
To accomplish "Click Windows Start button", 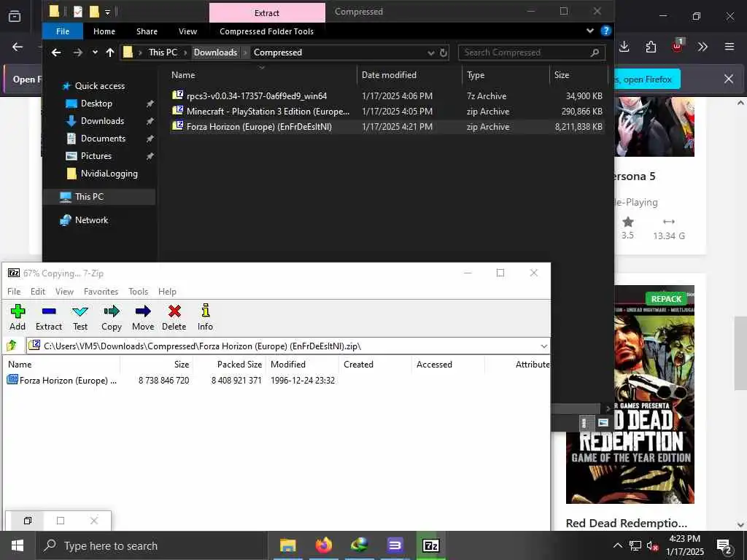I will [x=18, y=545].
